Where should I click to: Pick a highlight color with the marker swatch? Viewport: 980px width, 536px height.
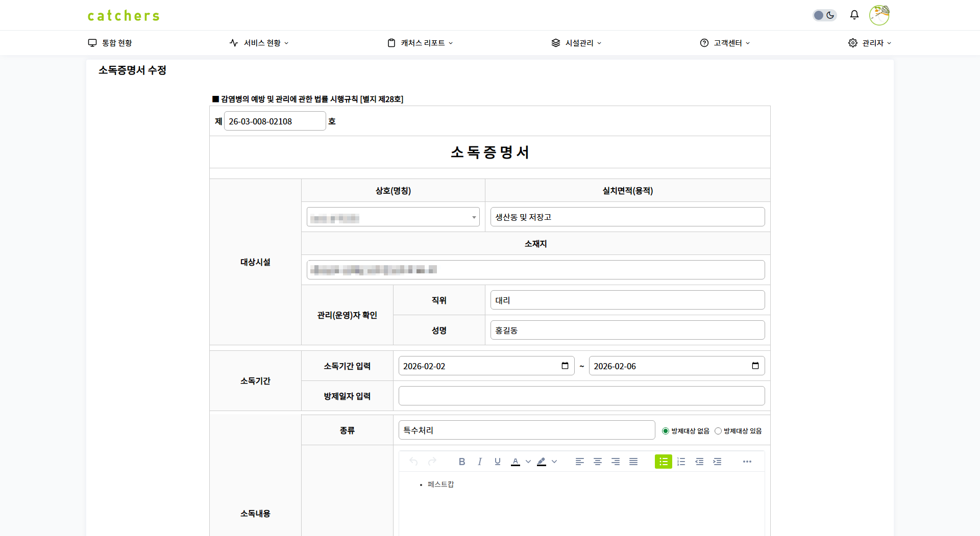pyautogui.click(x=542, y=462)
